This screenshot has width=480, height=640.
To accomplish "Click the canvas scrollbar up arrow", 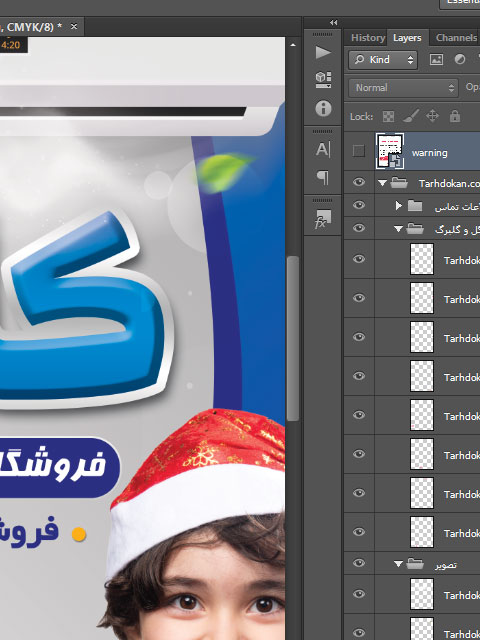I will [292, 45].
